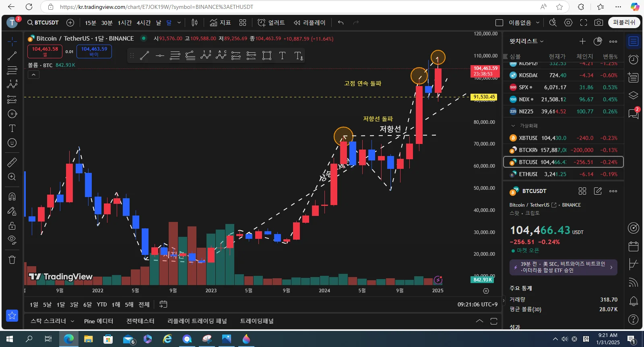Toggle the watchlist panel icon
This screenshot has height=347, width=644.
[634, 41]
